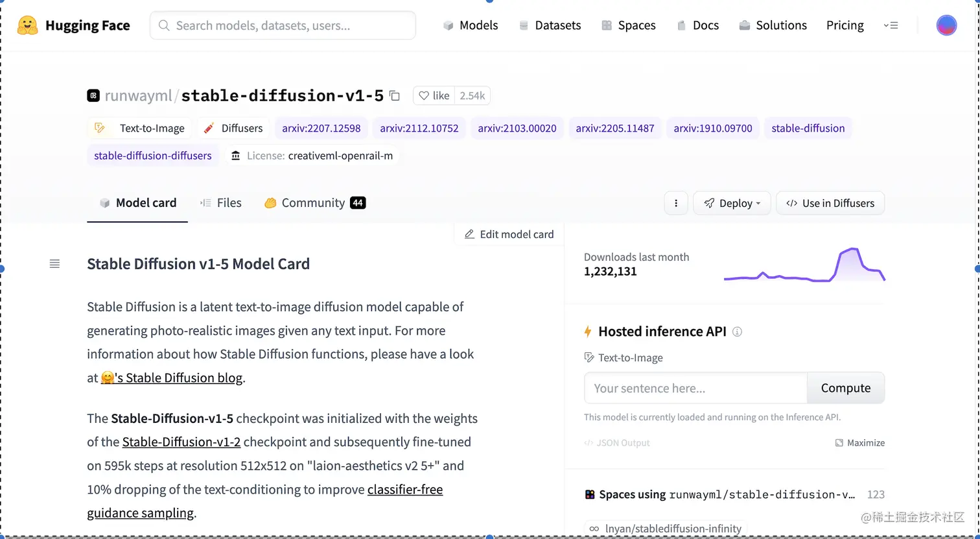This screenshot has height=539, width=980.
Task: Go to Spaces
Action: tap(629, 25)
